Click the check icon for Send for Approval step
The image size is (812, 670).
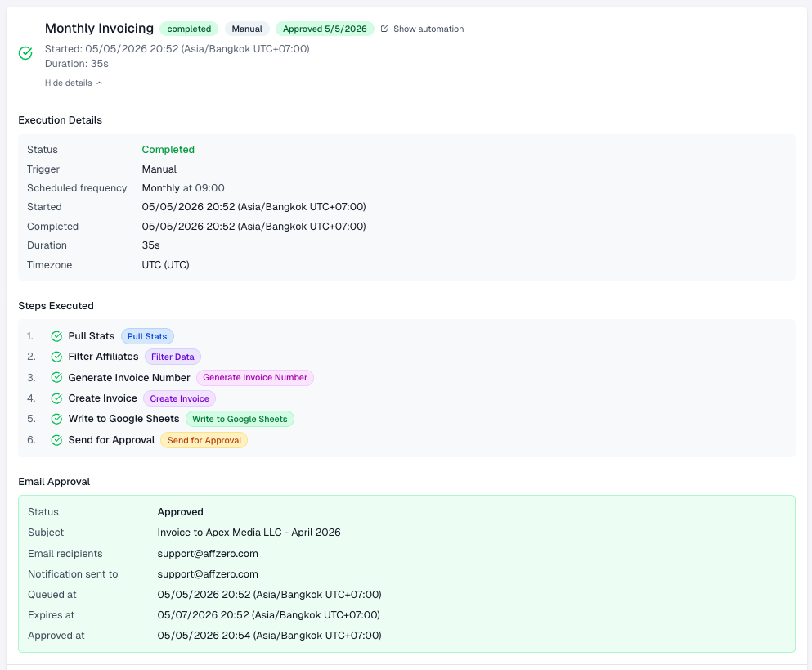(56, 440)
